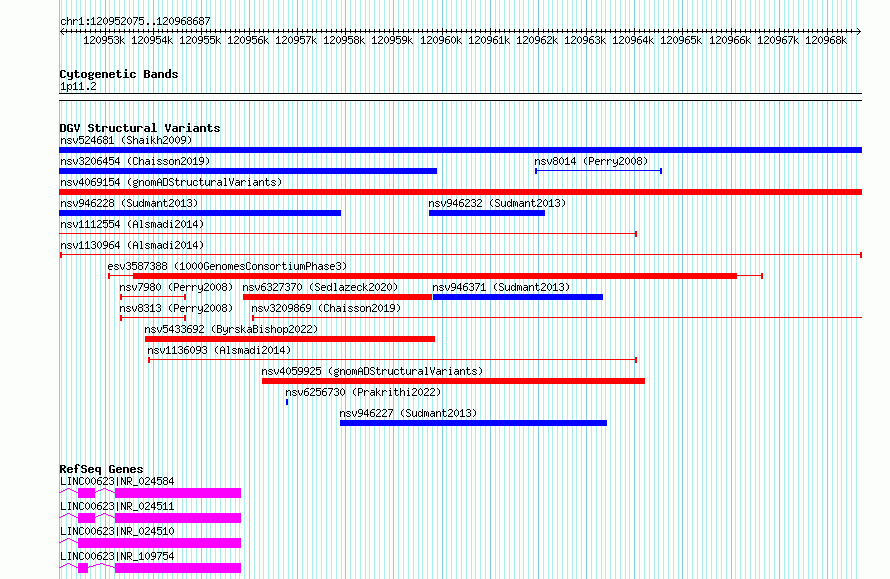The height and width of the screenshot is (579, 890).
Task: Select the LINC00623|NR_024510 gene model
Action: [150, 543]
